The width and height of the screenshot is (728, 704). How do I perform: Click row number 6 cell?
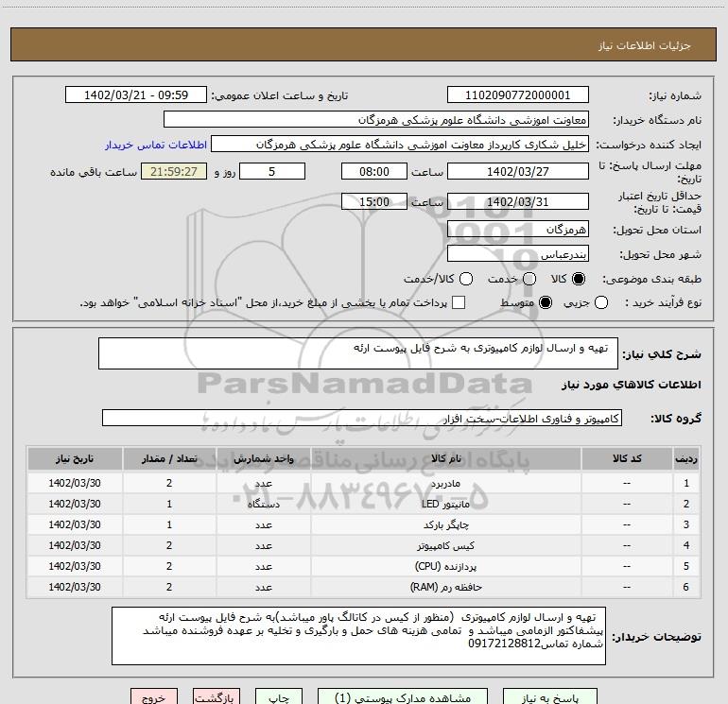point(686,587)
